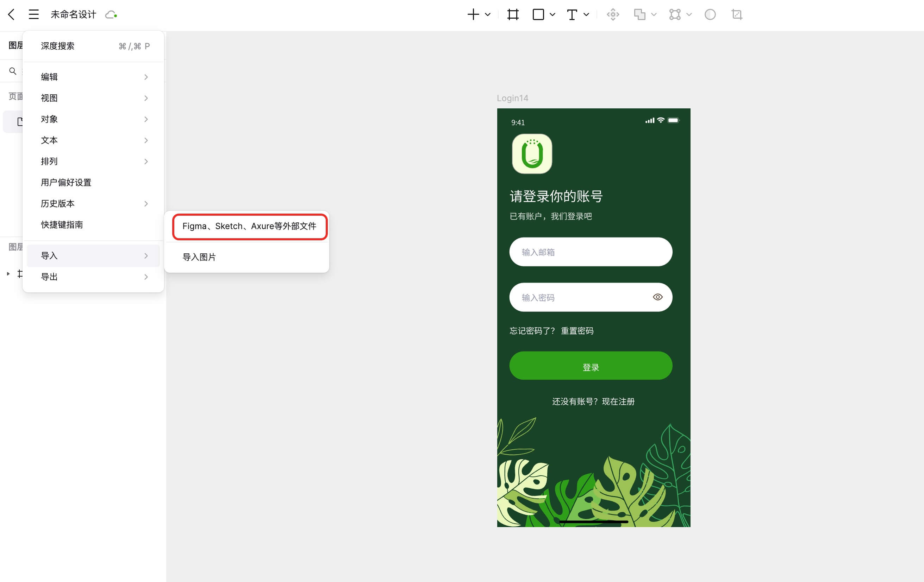Image resolution: width=924 pixels, height=582 pixels.
Task: Open the hamburger main menu icon
Action: (33, 14)
